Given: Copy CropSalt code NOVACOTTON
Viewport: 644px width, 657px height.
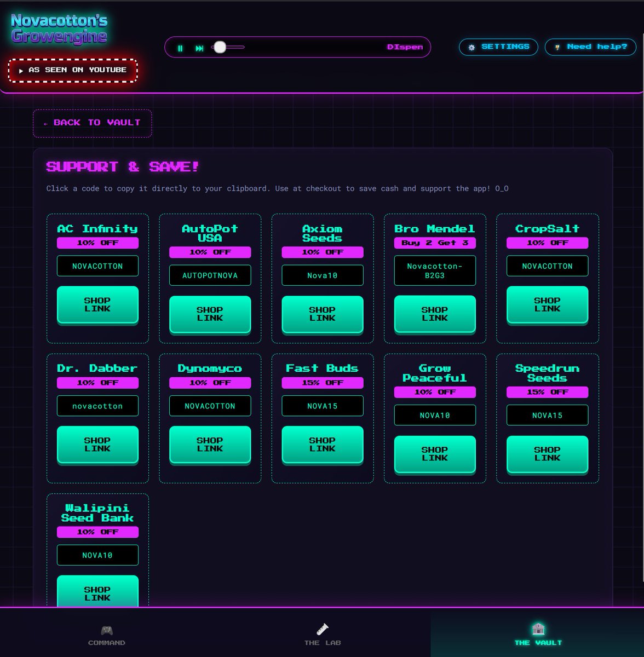Looking at the screenshot, I should tap(548, 266).
